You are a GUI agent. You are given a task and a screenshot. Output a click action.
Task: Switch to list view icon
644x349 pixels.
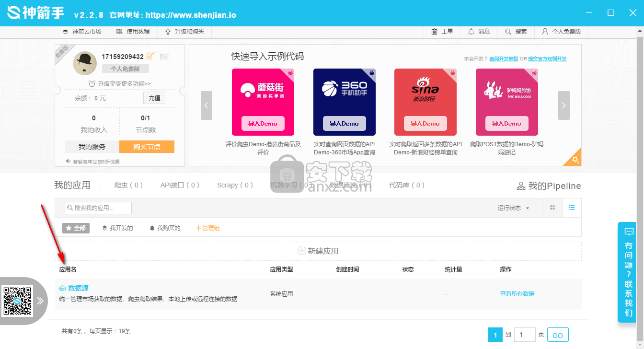(572, 208)
